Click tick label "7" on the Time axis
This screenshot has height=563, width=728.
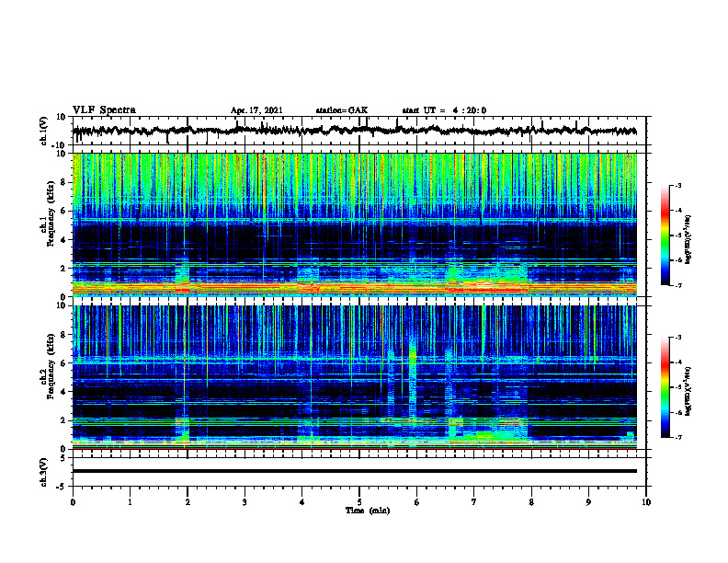tap(474, 502)
